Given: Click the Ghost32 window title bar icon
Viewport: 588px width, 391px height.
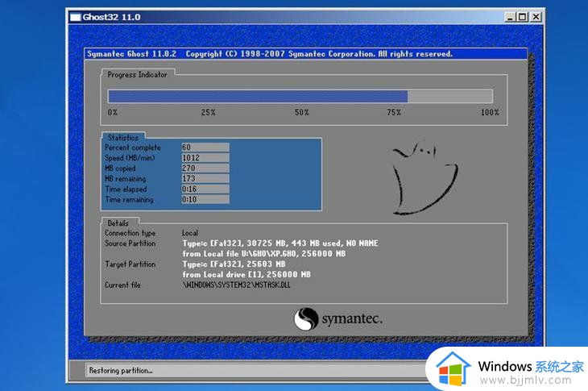Looking at the screenshot, I should click(76, 17).
